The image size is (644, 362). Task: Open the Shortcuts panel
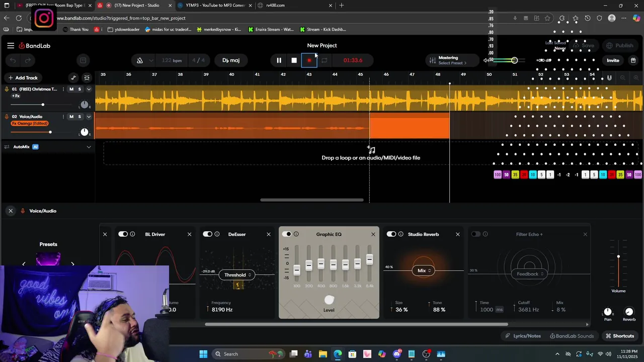tap(620, 336)
